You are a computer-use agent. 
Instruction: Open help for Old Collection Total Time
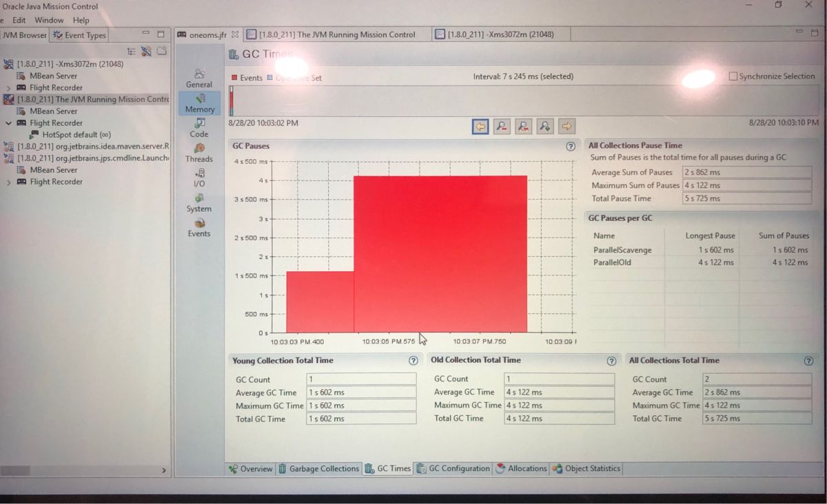point(611,361)
